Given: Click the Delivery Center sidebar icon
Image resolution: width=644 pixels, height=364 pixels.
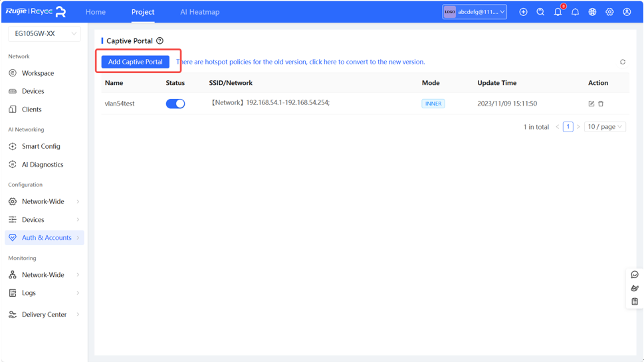Looking at the screenshot, I should 13,314.
